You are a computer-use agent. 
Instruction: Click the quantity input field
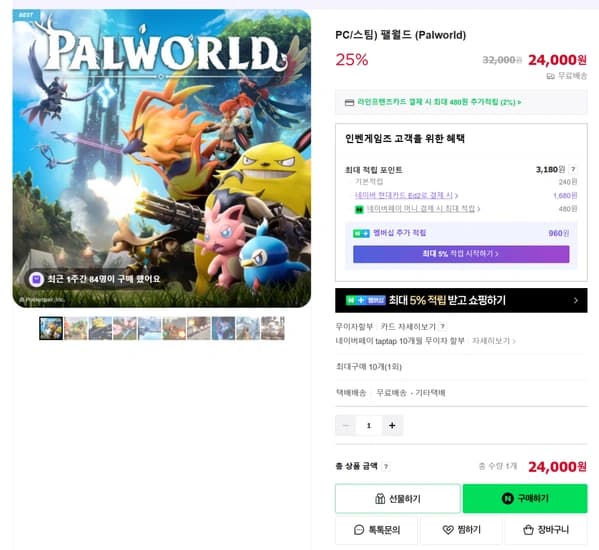tap(369, 425)
